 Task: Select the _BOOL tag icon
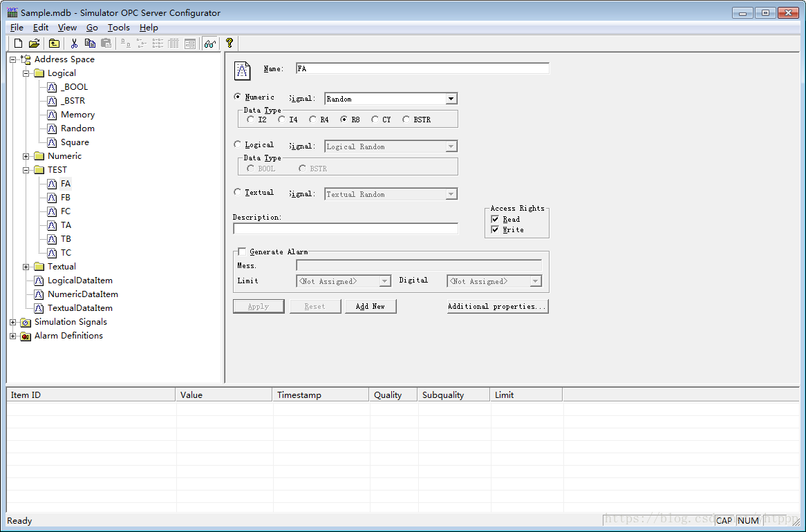(52, 87)
